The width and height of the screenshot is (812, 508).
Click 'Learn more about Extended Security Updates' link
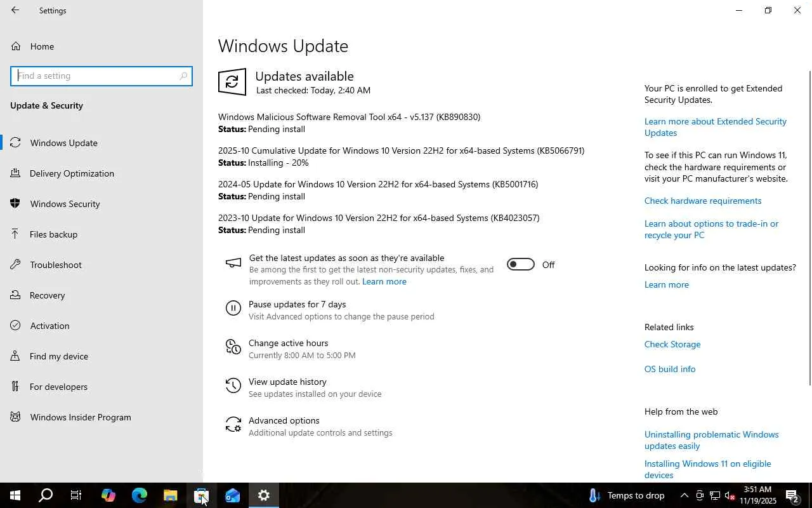(x=716, y=127)
